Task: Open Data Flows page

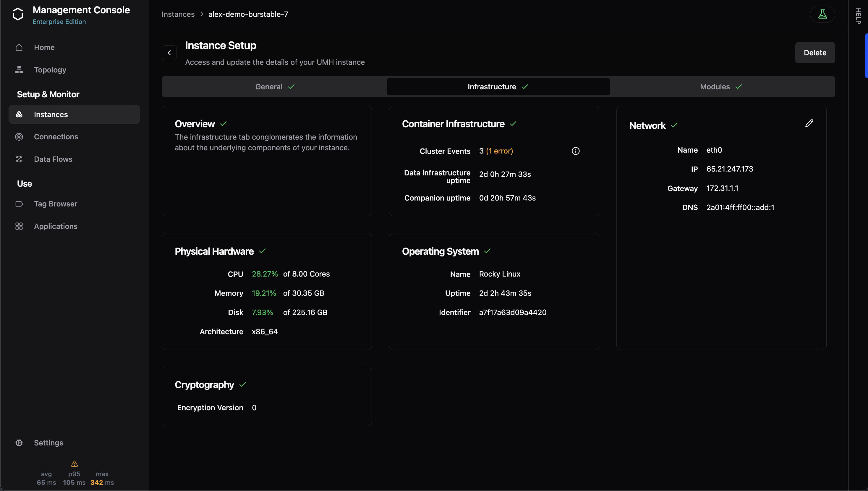Action: 53,159
